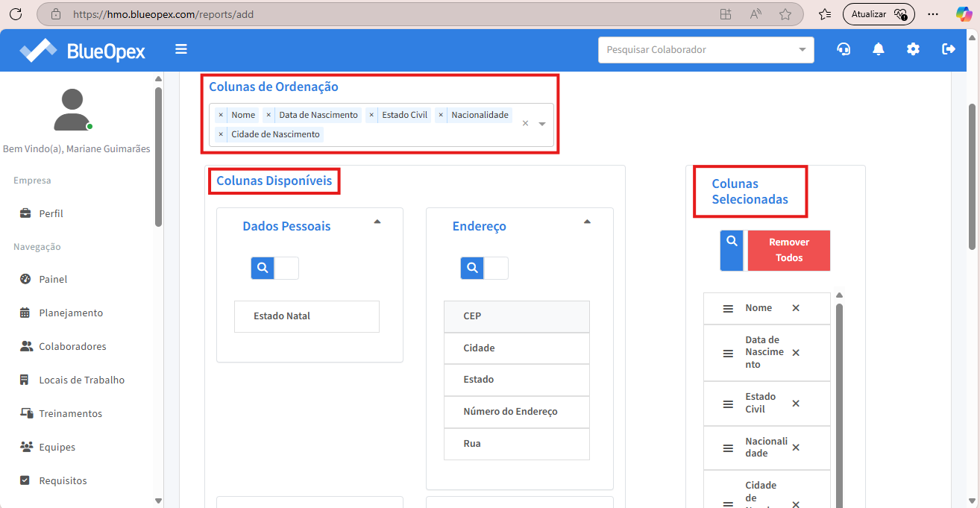Click the browser Atualizar button
This screenshot has width=980, height=508.
tap(879, 14)
